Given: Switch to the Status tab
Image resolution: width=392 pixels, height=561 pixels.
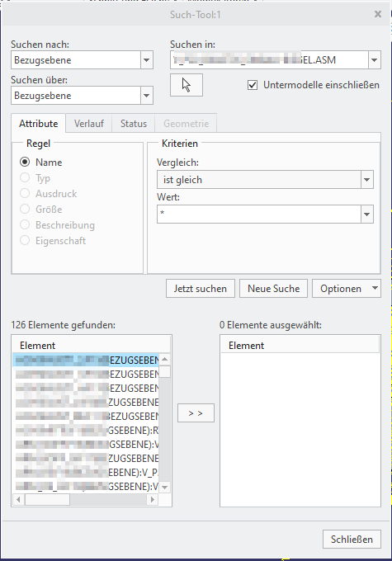Looking at the screenshot, I should tap(134, 124).
